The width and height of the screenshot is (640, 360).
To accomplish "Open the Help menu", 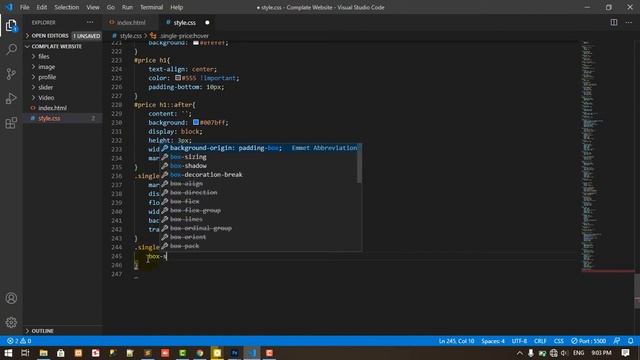I will click(x=176, y=7).
